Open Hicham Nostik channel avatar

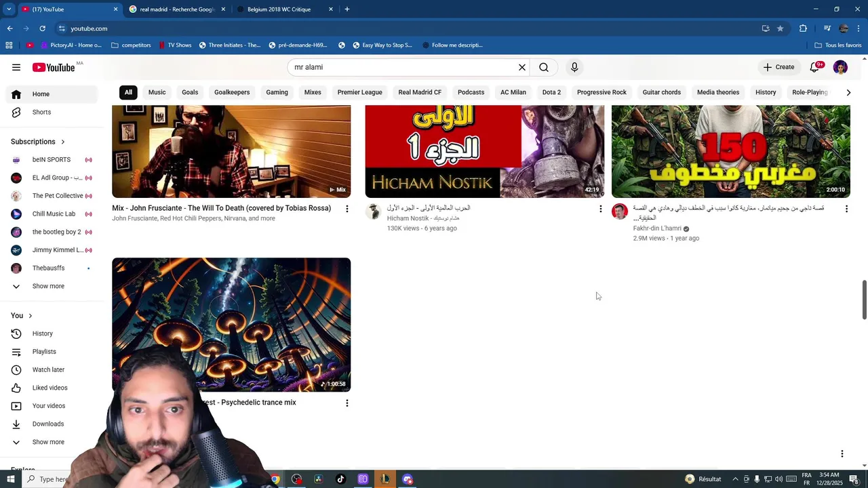pos(374,211)
